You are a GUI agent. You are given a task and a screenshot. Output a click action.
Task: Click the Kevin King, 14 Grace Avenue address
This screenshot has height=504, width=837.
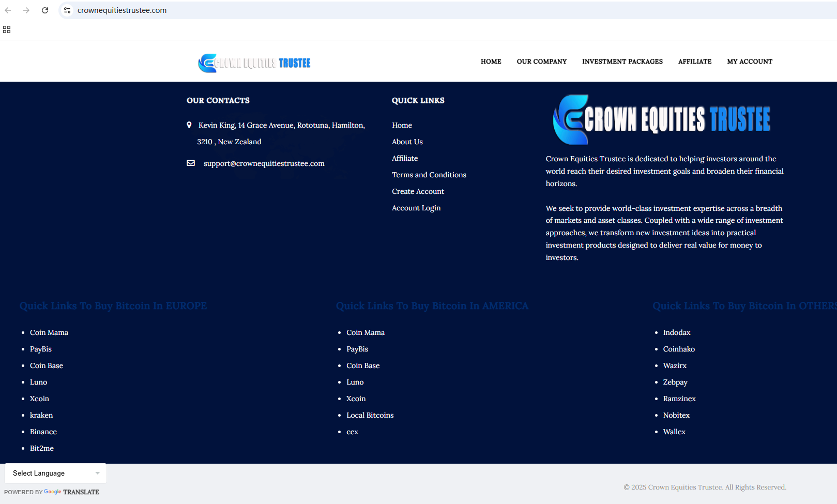coord(281,133)
